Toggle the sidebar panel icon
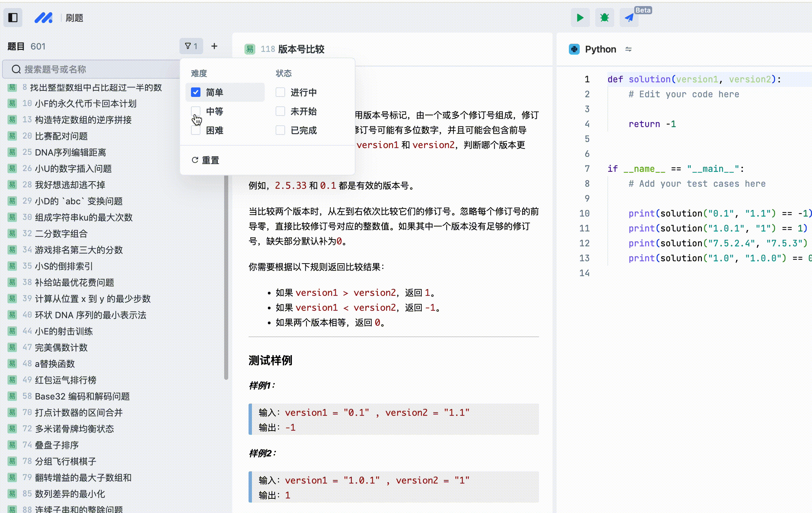The image size is (812, 513). [x=13, y=18]
